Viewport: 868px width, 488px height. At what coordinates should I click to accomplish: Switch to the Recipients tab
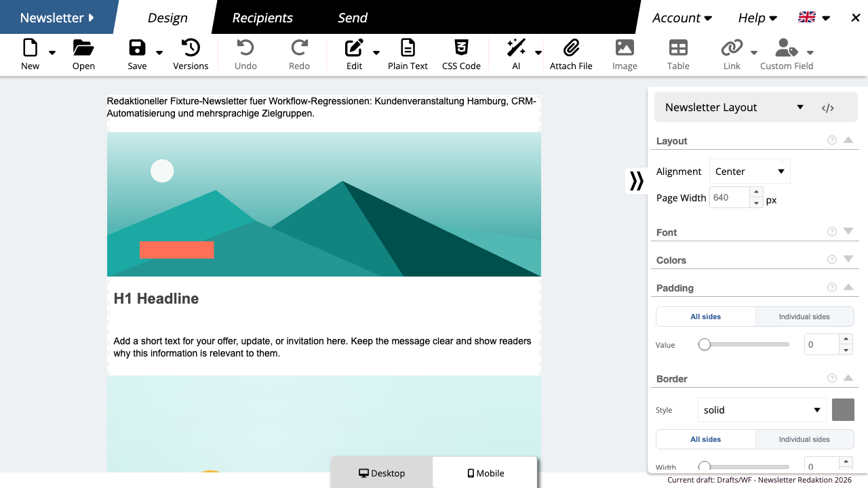pos(262,18)
